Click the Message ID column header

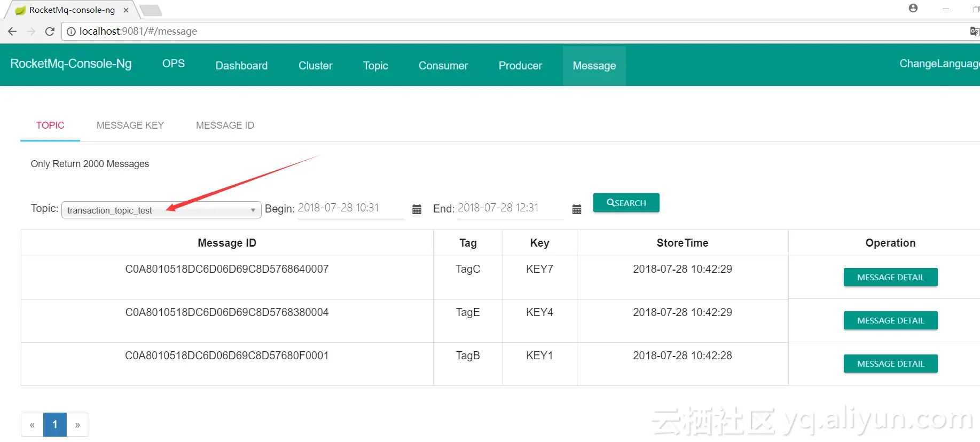(x=227, y=243)
